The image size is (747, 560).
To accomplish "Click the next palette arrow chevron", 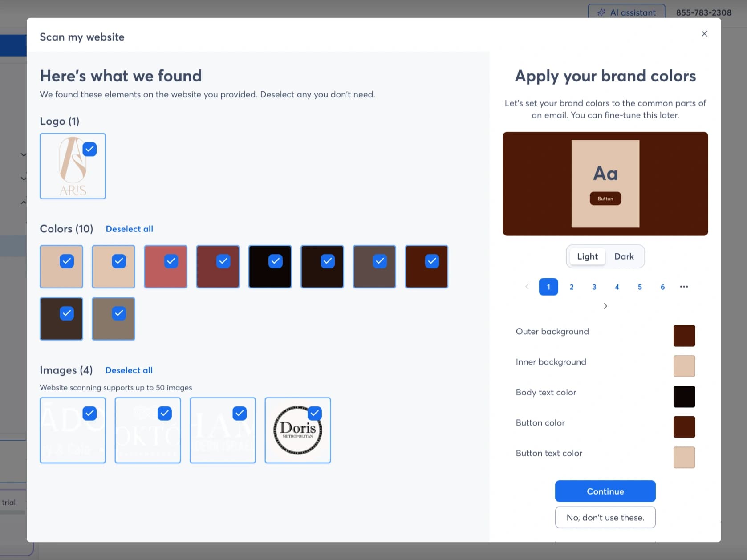I will (605, 306).
